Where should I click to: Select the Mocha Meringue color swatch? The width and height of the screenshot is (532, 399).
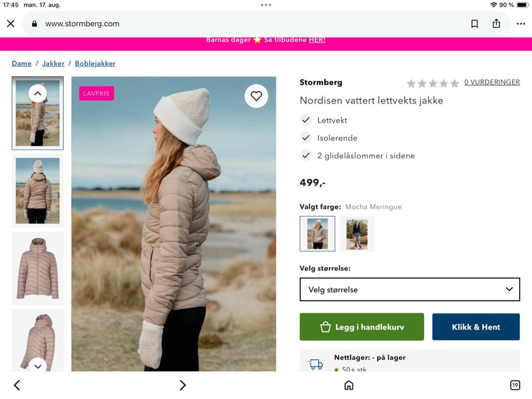pyautogui.click(x=317, y=234)
